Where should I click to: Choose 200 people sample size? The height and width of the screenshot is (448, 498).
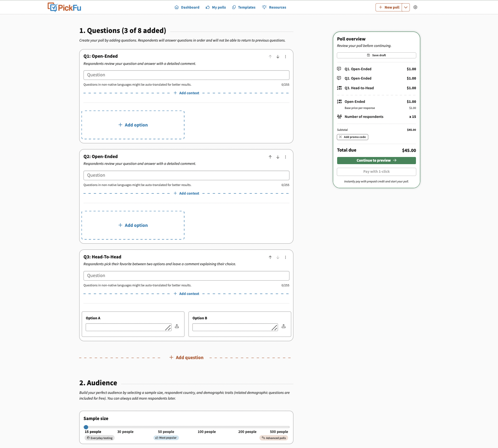pos(248,432)
